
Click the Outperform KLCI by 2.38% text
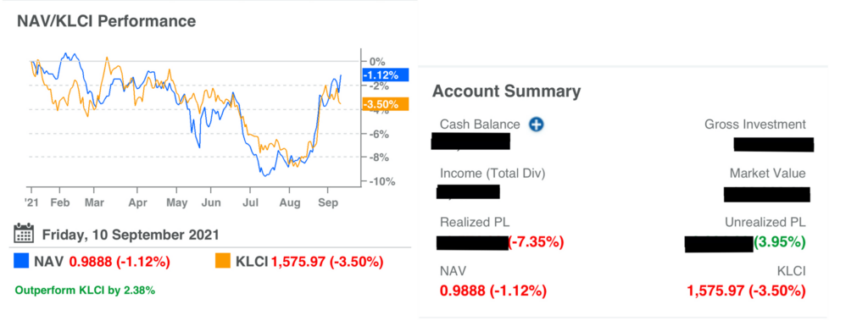point(85,290)
